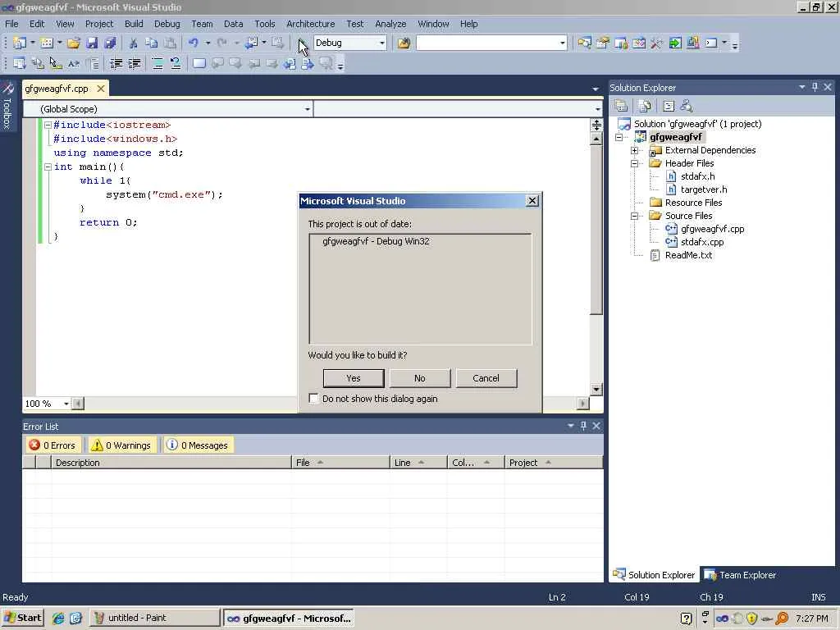Click the editor vertical scrollbar thumb

point(596,231)
